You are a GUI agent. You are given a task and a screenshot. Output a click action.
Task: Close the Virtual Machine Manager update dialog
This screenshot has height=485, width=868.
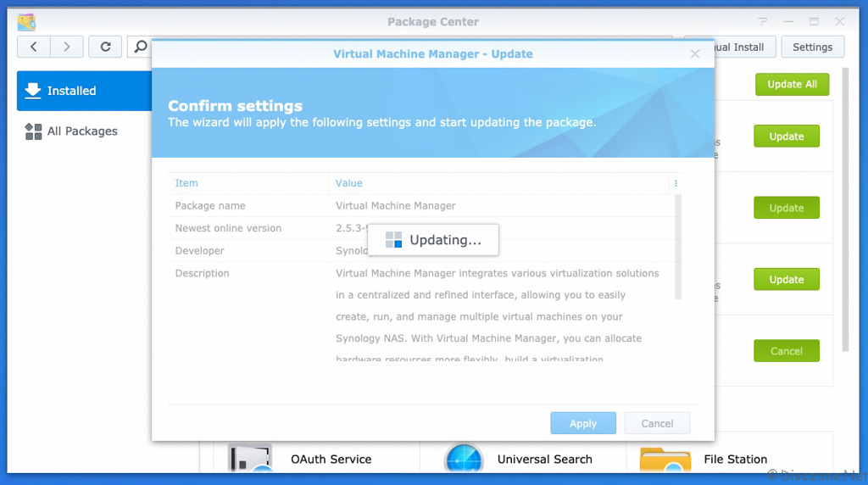695,53
